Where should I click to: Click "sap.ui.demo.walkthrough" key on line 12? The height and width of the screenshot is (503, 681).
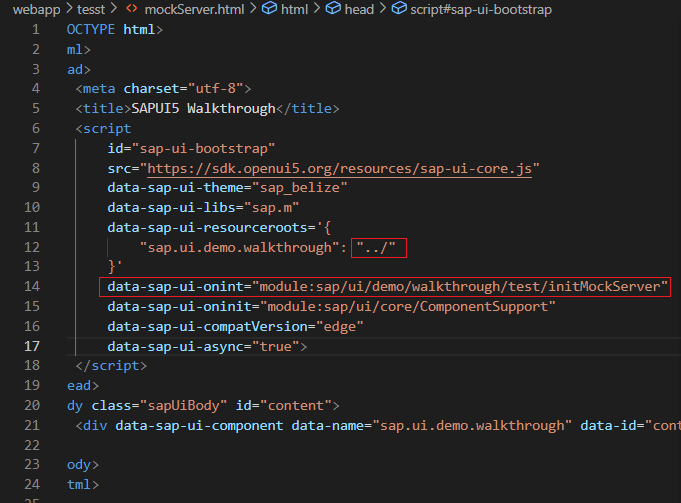[239, 248]
